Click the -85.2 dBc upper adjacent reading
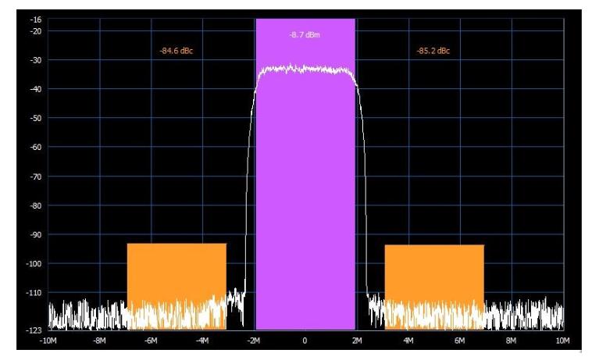Screen dimensions: 599x364 tap(433, 52)
